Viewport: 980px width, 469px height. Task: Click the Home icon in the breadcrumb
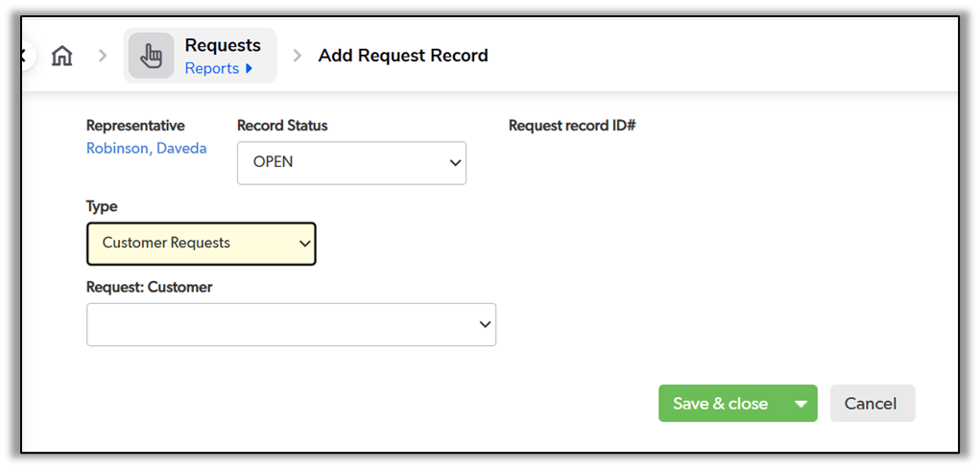tap(61, 56)
